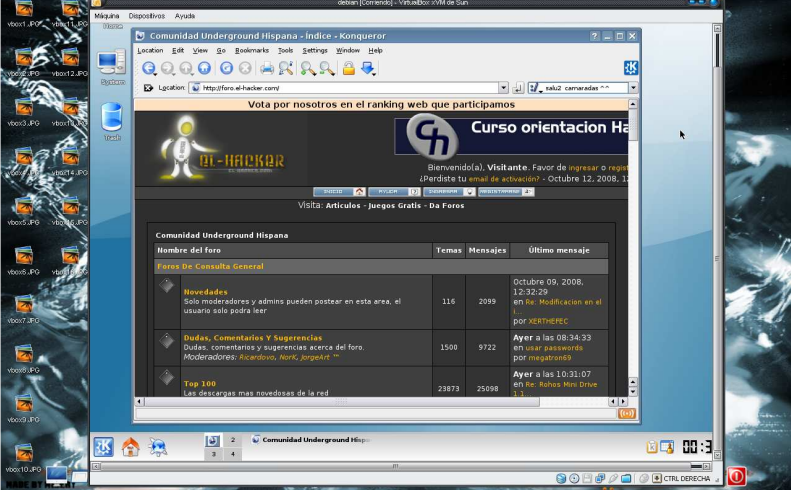Expand the Location URL history dropdown
Viewport: 791px width, 490px height.
(504, 88)
